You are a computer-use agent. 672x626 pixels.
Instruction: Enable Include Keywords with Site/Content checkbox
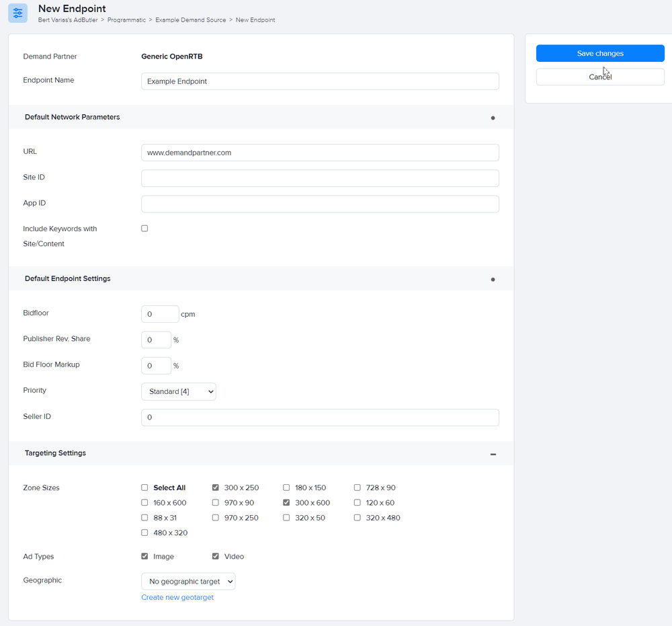145,229
